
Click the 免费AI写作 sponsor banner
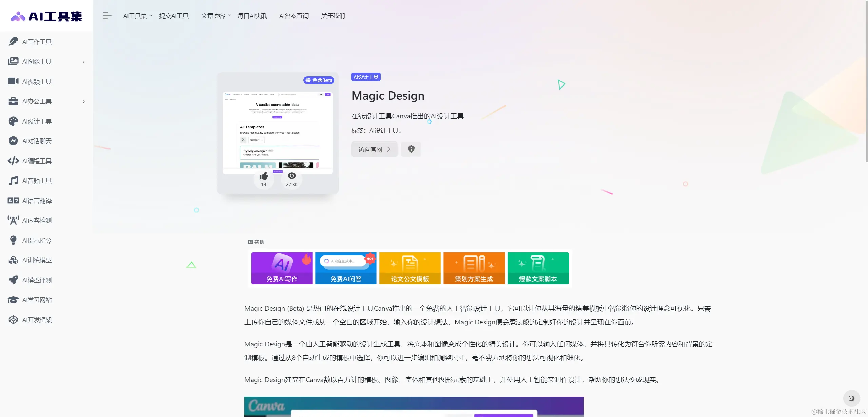click(x=282, y=268)
